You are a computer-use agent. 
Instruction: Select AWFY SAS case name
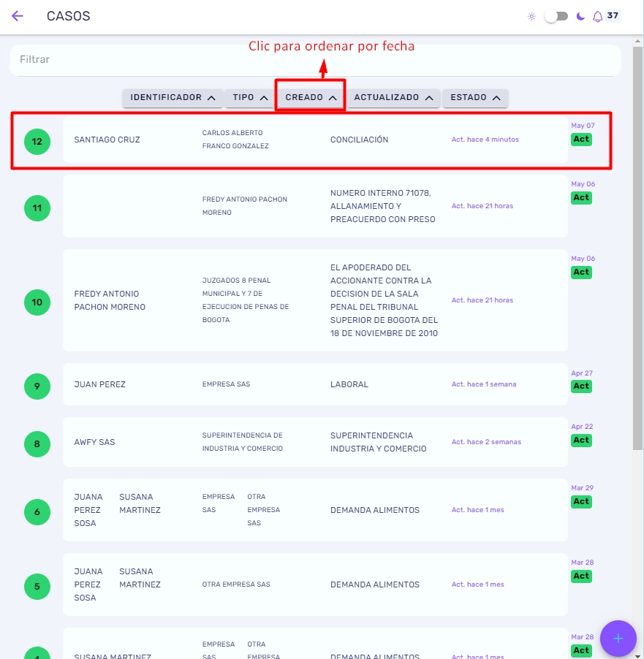(x=94, y=442)
